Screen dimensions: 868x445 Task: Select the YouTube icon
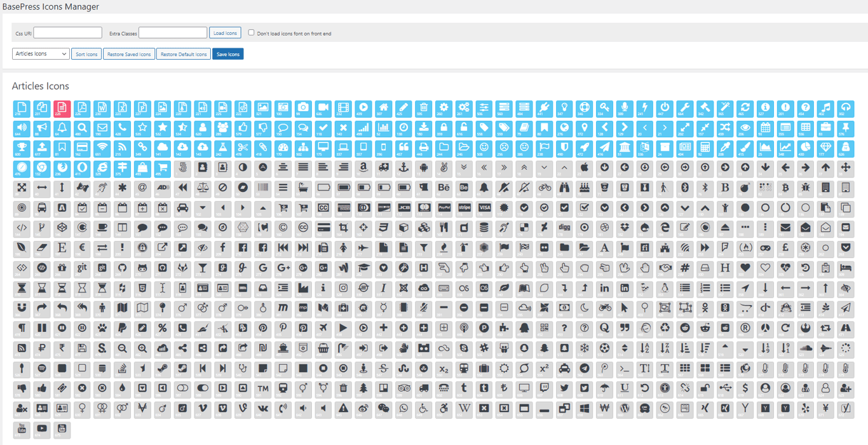22,429
